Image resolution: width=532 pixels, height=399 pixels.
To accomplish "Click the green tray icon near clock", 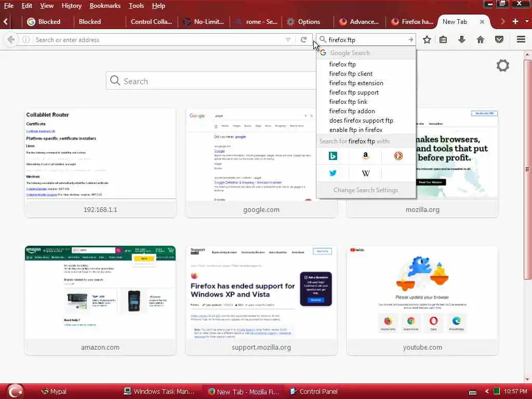I will (496, 391).
